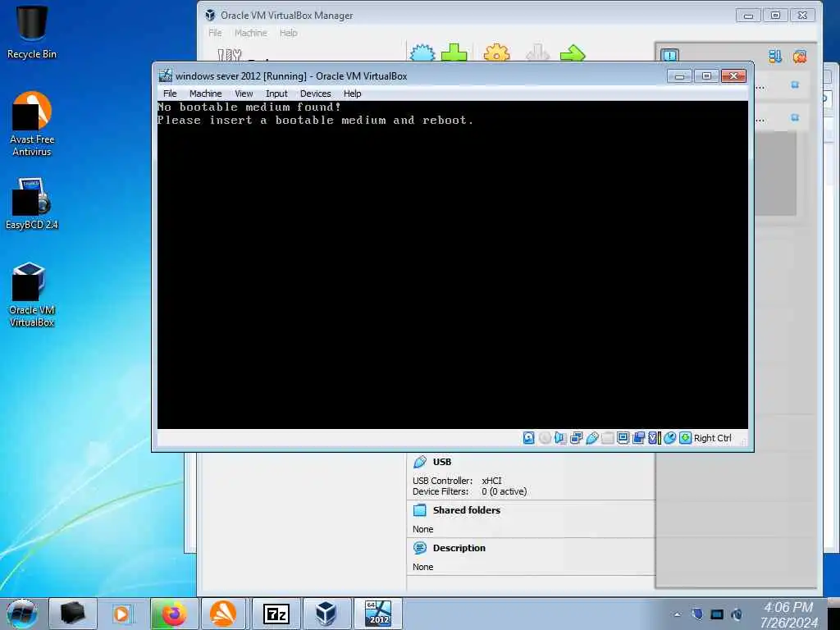Viewport: 840px width, 630px height.
Task: Open File menu in VirtualBox Manager
Action: [216, 33]
